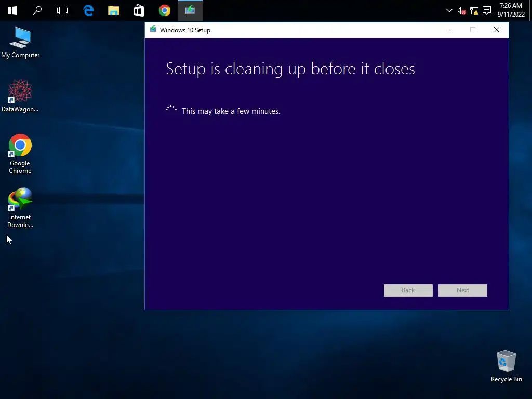The image size is (532, 399).
Task: Select Google Chrome desktop shortcut
Action: click(20, 154)
